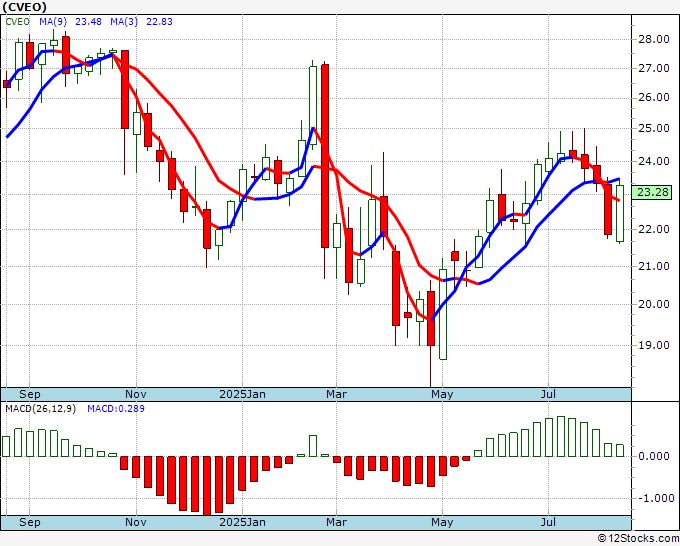Click the large green candle at May start
Viewport: 680px width, 546px height.
click(x=443, y=314)
